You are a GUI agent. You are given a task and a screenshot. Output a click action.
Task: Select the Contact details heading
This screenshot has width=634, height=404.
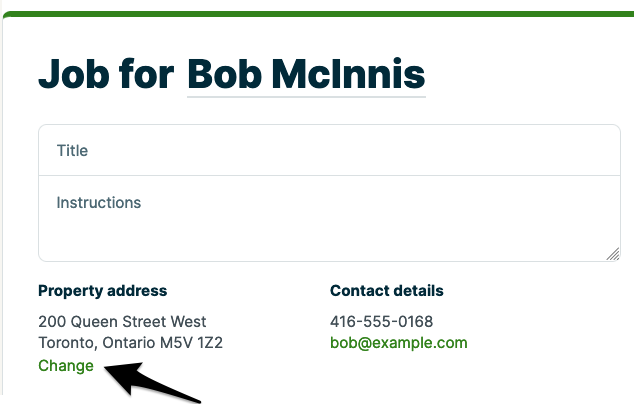[387, 291]
